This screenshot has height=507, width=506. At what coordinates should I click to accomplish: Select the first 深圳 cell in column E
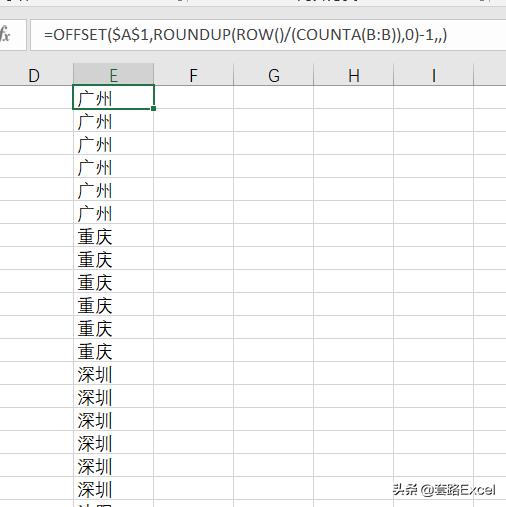tap(113, 373)
